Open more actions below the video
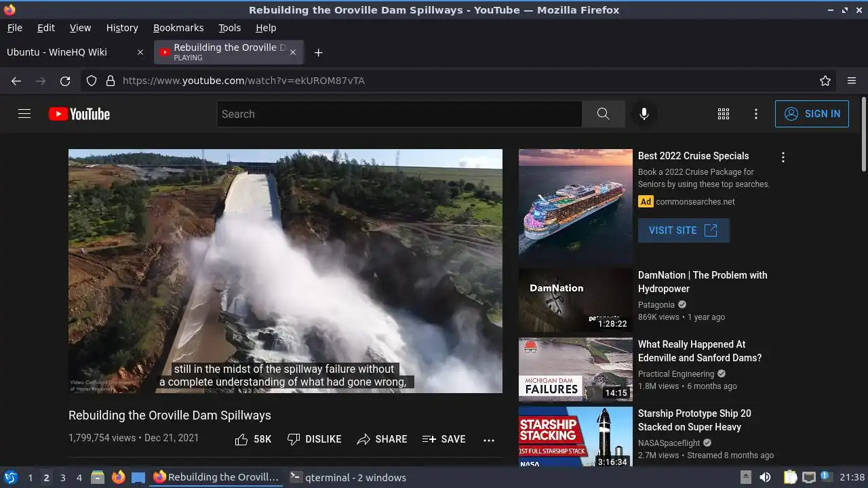Image resolution: width=868 pixels, height=488 pixels. pyautogui.click(x=489, y=440)
